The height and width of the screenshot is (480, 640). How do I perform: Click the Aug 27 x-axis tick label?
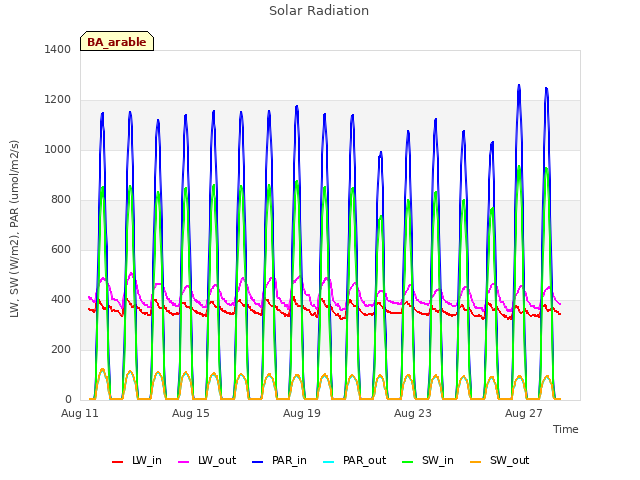click(524, 413)
